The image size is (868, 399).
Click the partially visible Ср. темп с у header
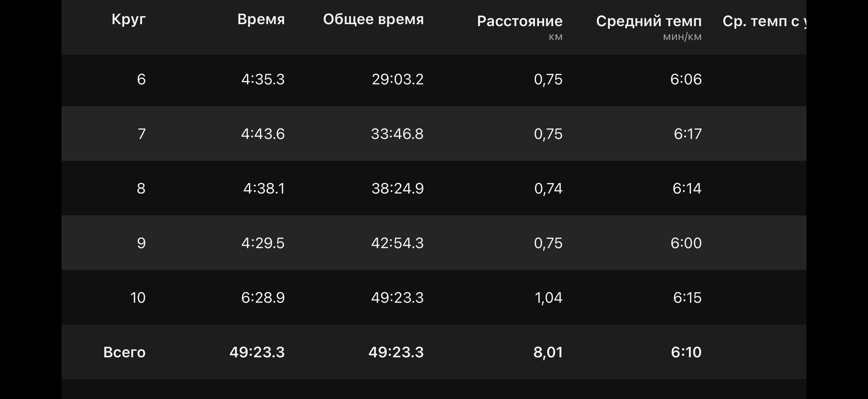[764, 22]
